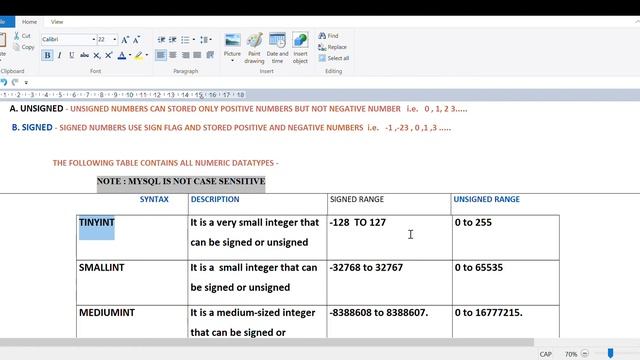The height and width of the screenshot is (360, 640).
Task: Align the text left
Action: pos(161,55)
